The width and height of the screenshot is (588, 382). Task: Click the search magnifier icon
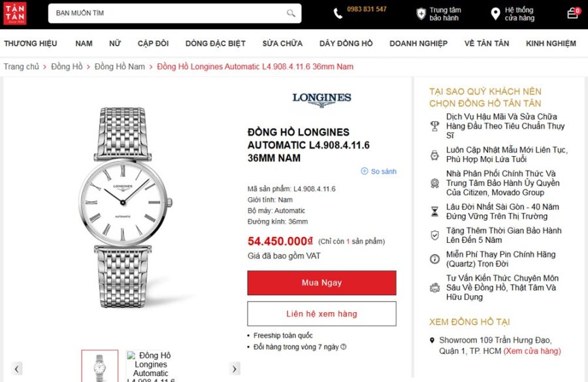(x=291, y=13)
